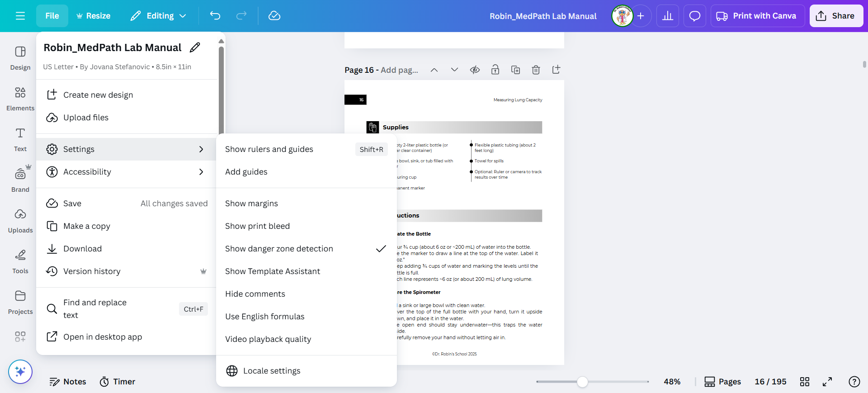868x393 pixels.
Task: Open the Pages thumbnail tray
Action: [722, 382]
